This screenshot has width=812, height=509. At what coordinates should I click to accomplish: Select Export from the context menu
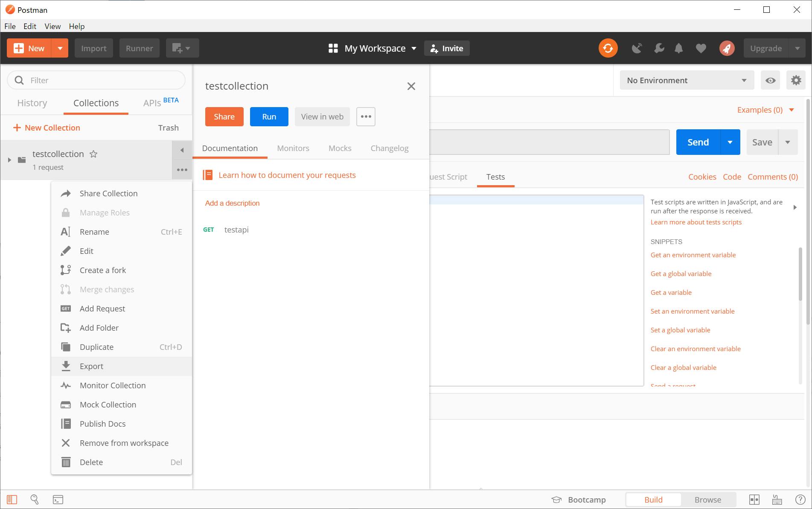pos(122,366)
